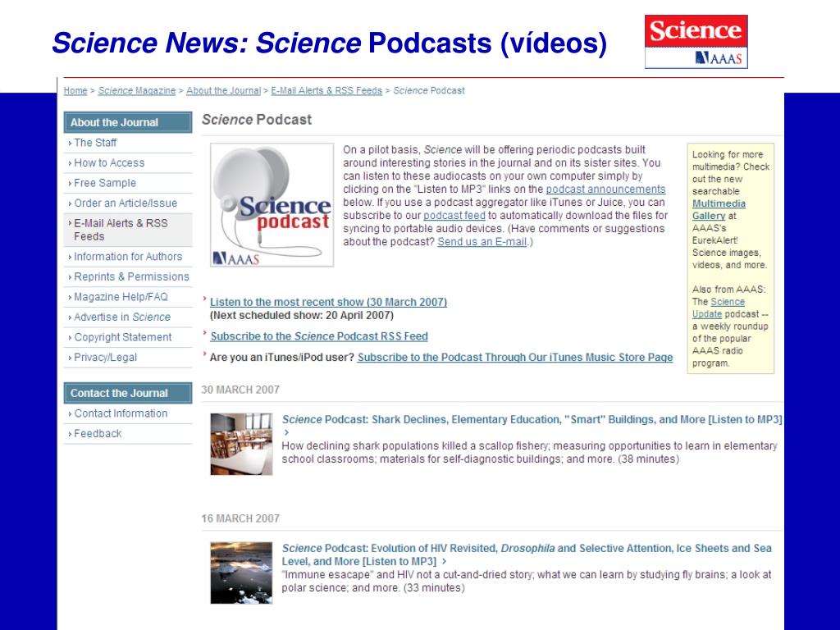Click the Science podcast earbuds image
The image size is (840, 630).
coord(272,204)
